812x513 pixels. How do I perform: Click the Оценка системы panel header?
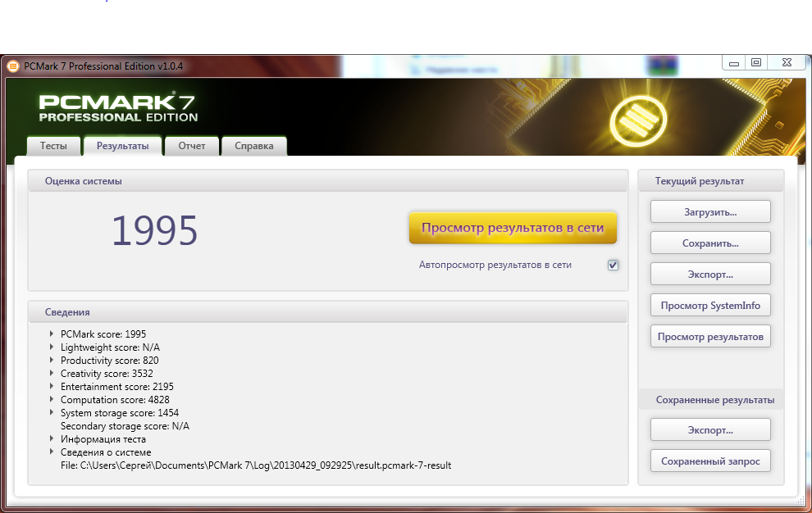[x=328, y=181]
